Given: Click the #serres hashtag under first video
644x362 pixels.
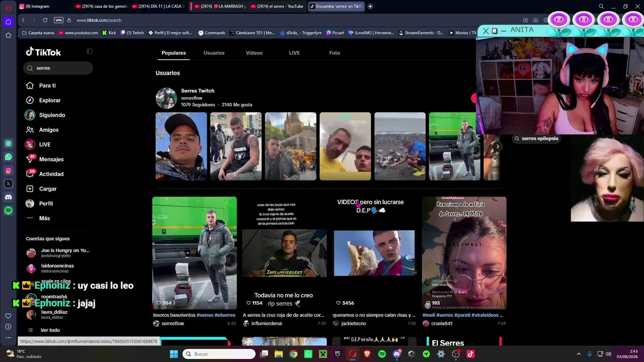Looking at the screenshot, I should click(205, 315).
